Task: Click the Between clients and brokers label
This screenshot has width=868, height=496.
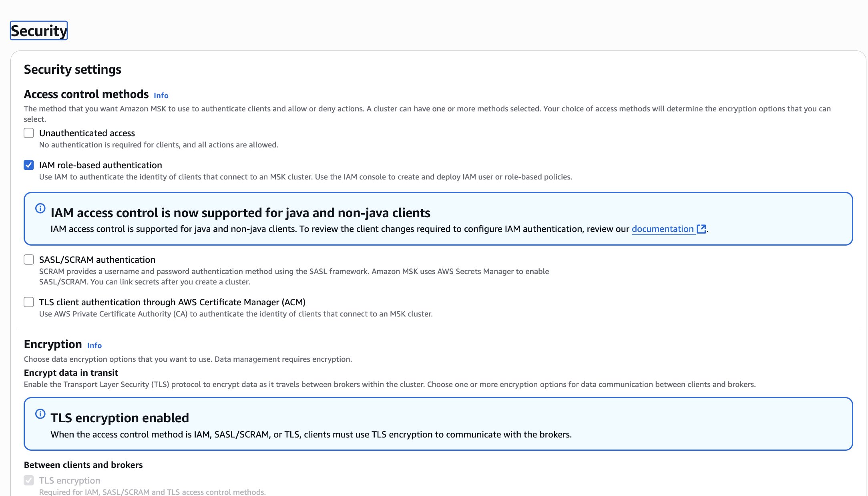Action: [83, 465]
